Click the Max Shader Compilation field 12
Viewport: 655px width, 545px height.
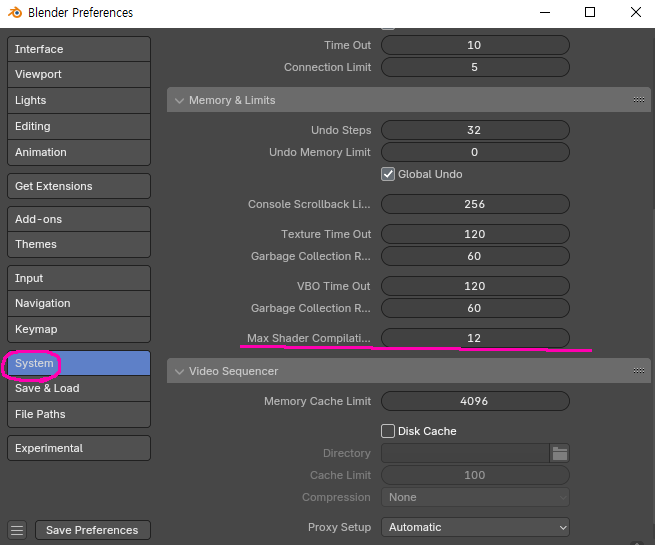475,338
